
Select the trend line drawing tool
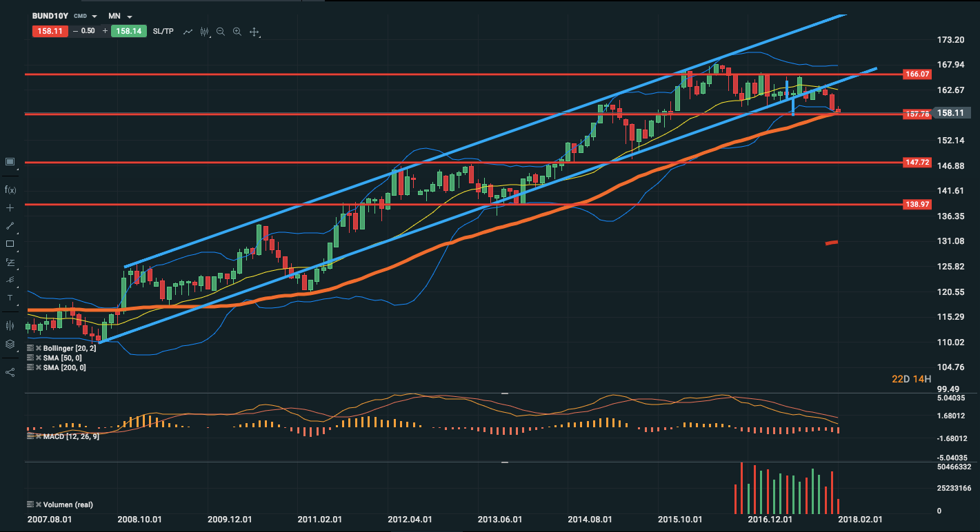[10, 225]
